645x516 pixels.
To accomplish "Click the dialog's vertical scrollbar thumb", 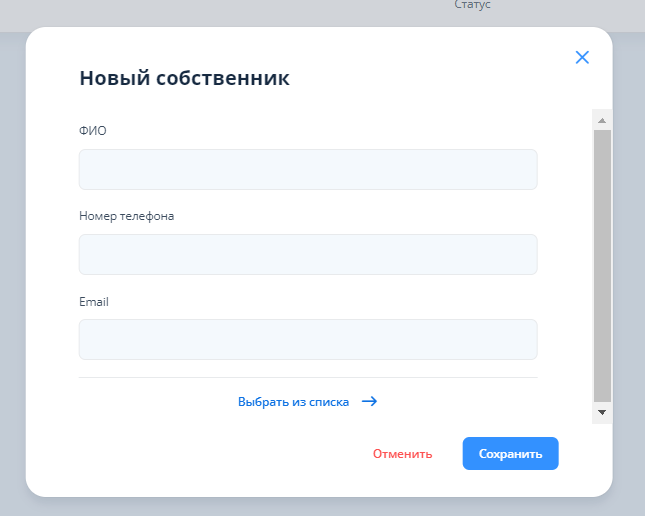I will (x=602, y=265).
